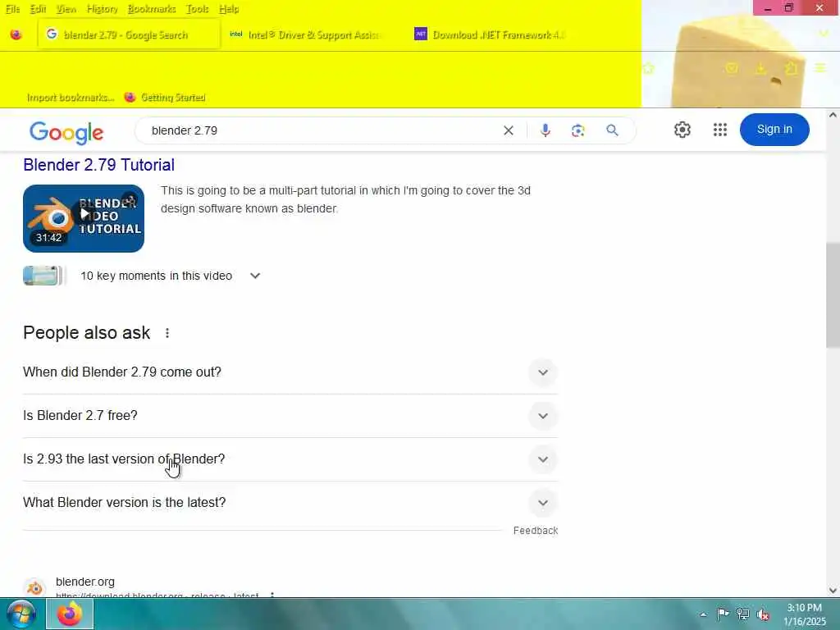This screenshot has height=630, width=840.
Task: Click Import bookmarks in bookmarks toolbar
Action: [71, 98]
